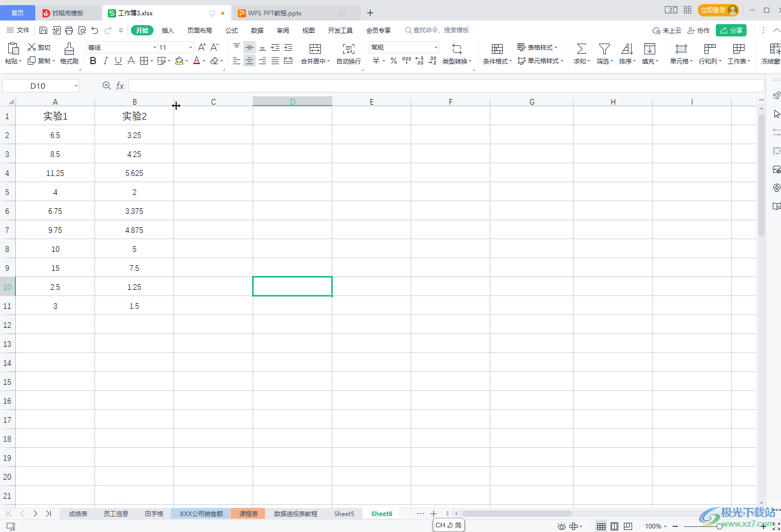781x532 pixels.
Task: Click the Print icon in quick toolbar
Action: (69, 30)
